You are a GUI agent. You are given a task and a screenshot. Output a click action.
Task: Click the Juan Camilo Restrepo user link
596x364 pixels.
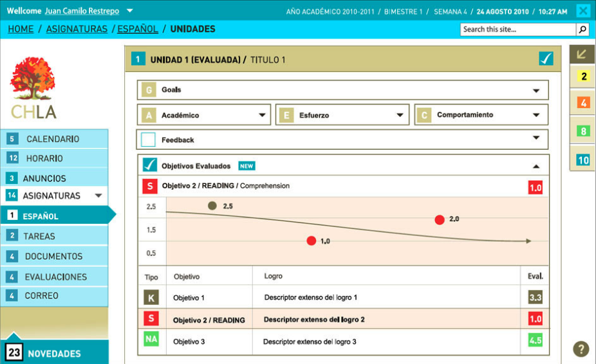[x=82, y=11]
